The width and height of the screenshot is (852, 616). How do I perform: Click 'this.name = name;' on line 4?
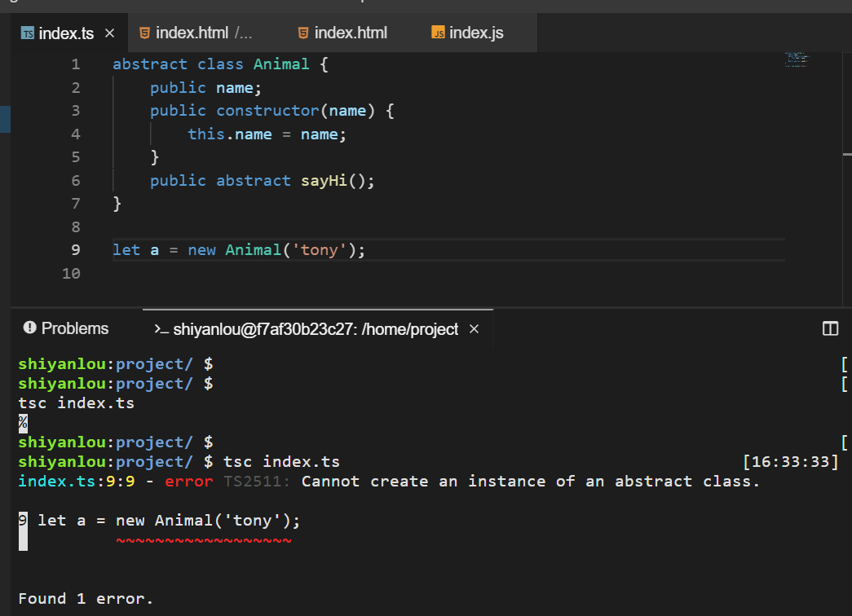point(267,134)
